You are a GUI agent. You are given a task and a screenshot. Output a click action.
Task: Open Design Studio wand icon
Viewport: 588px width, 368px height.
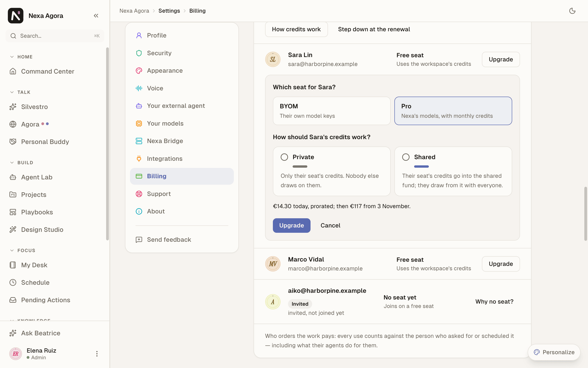coord(13,230)
